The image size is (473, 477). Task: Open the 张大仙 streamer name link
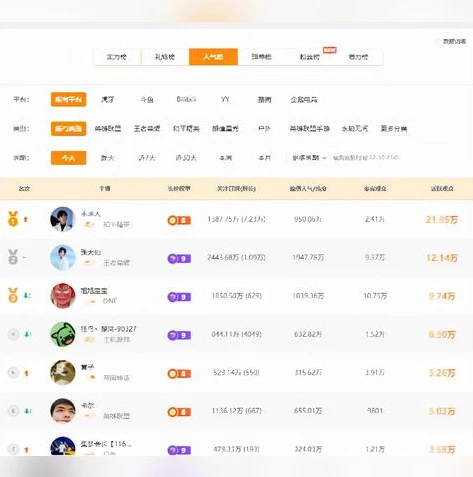point(90,252)
